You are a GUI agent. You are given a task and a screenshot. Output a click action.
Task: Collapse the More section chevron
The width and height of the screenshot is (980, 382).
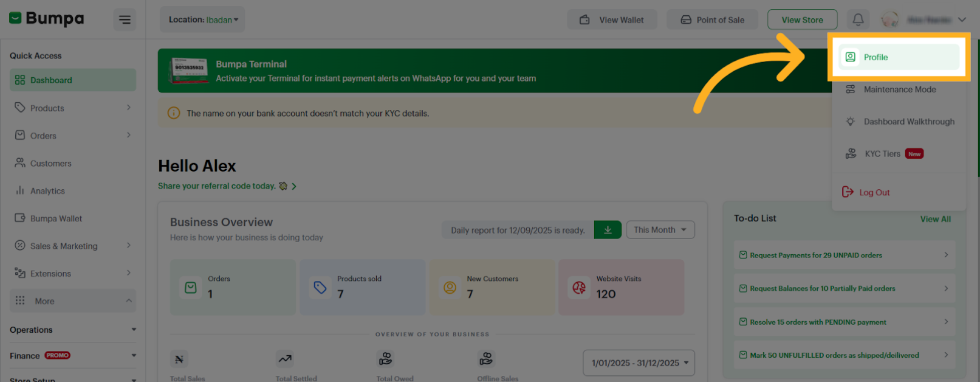[129, 300]
